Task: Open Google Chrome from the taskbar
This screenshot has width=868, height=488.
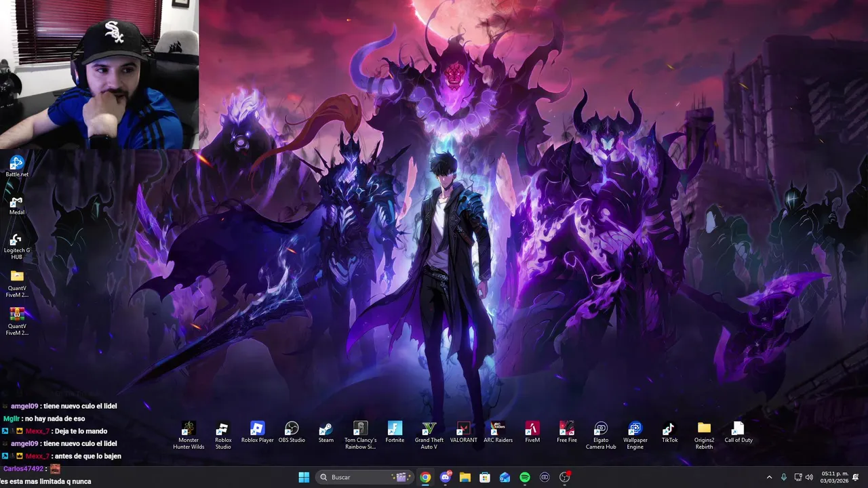Action: 425,477
